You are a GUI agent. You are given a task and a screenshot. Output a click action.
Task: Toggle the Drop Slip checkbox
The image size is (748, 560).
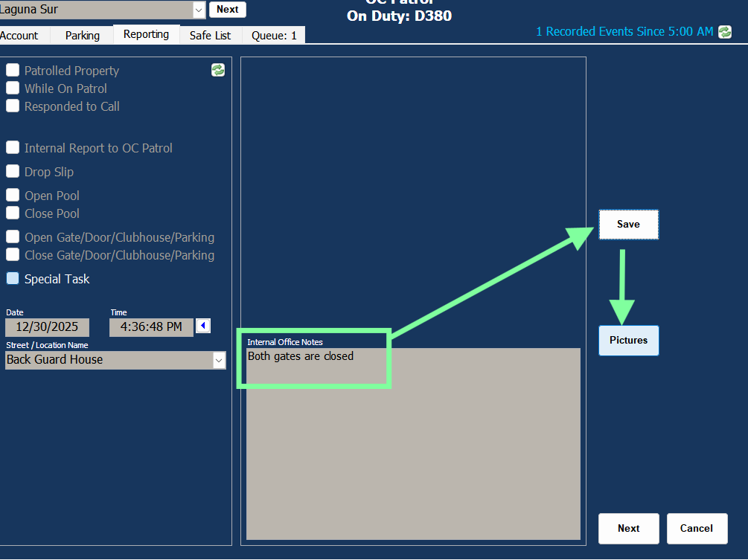tap(13, 172)
